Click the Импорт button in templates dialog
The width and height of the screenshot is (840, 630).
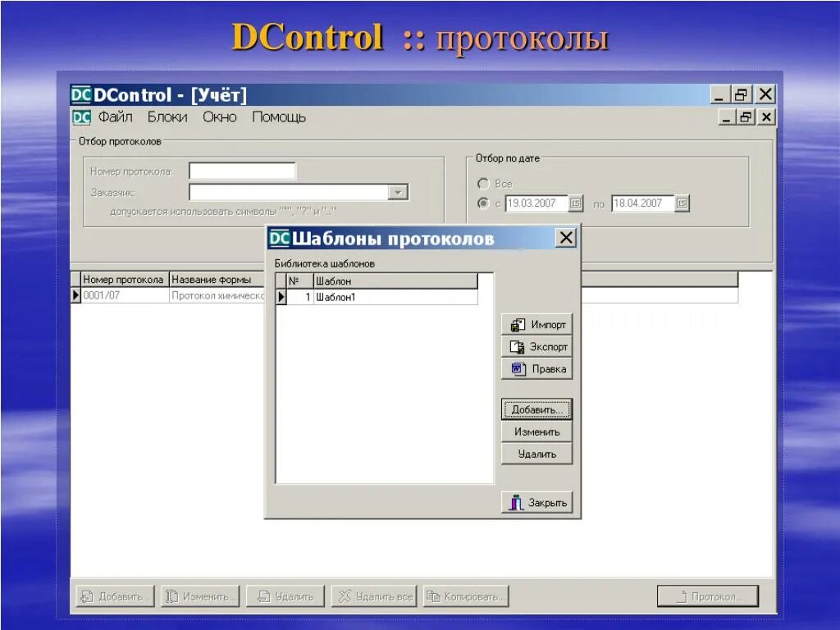(536, 324)
